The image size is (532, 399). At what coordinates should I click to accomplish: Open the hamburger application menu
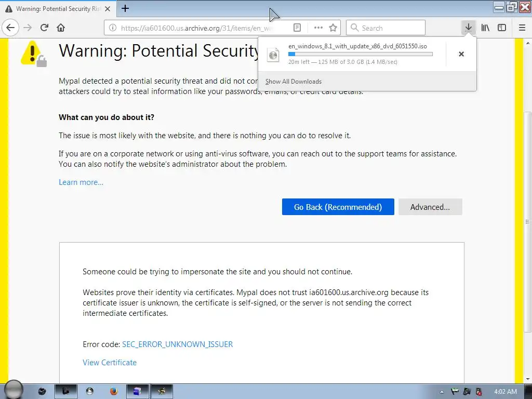[x=522, y=28]
